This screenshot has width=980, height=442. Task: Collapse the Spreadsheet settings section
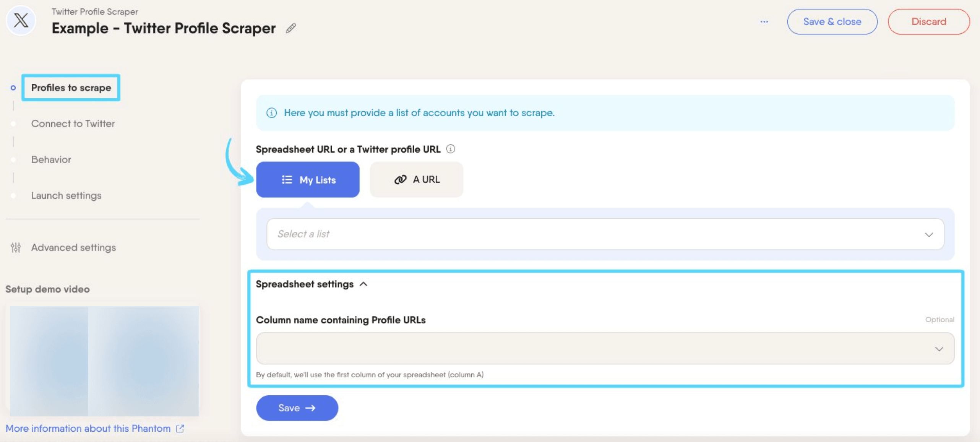coord(312,284)
